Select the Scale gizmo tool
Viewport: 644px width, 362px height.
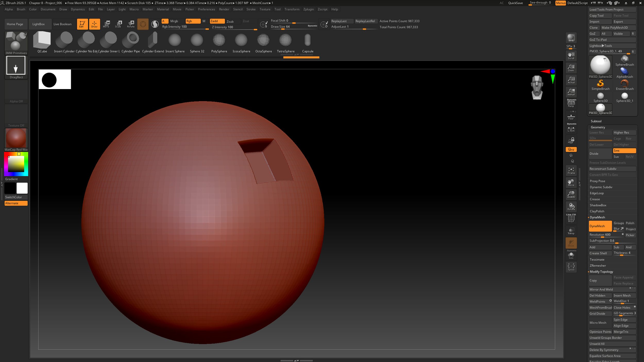tap(118, 24)
